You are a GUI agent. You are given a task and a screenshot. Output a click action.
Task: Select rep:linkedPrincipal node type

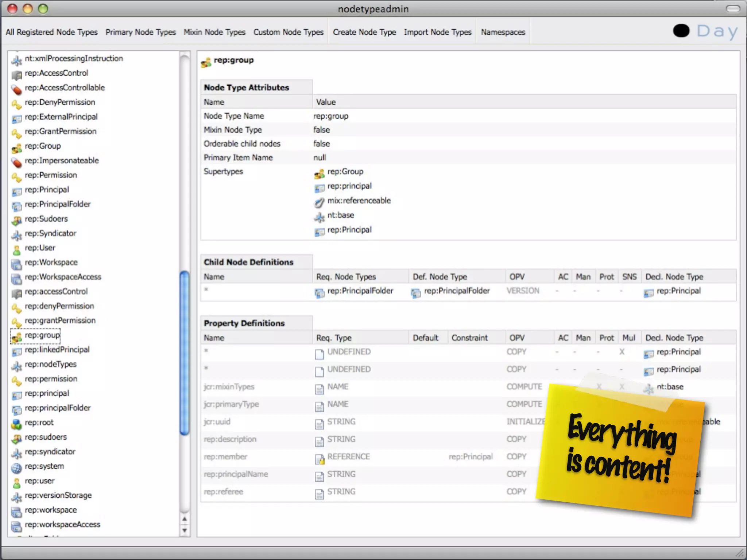click(x=57, y=350)
